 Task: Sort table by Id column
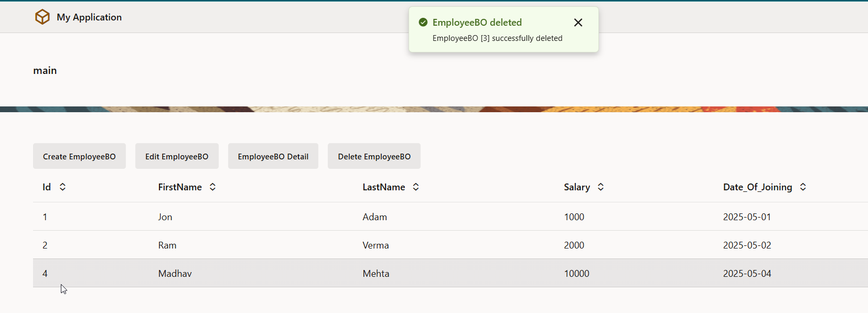[x=62, y=187]
